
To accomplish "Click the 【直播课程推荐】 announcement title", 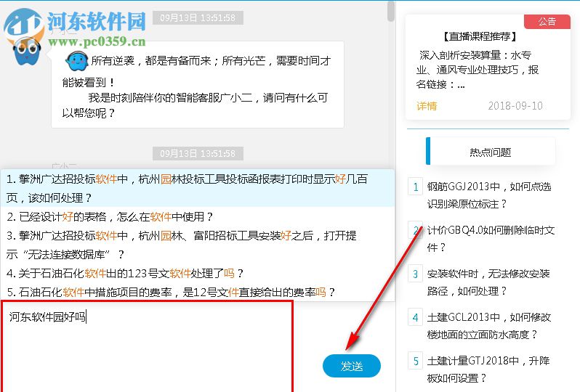I will click(x=480, y=36).
